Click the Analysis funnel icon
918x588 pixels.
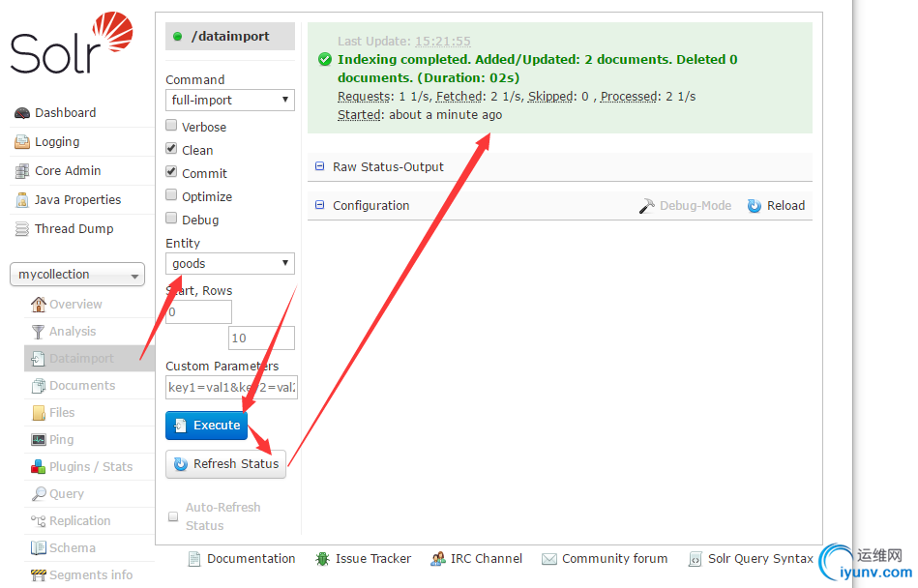[38, 332]
